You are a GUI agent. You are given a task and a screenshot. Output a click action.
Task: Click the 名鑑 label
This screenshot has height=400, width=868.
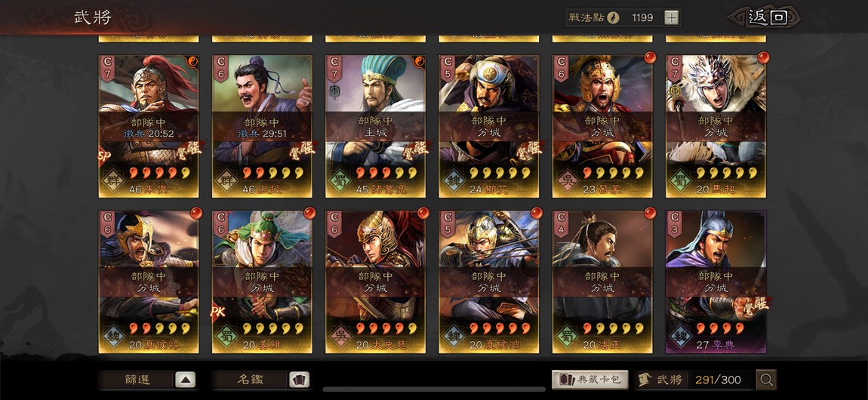point(251,380)
